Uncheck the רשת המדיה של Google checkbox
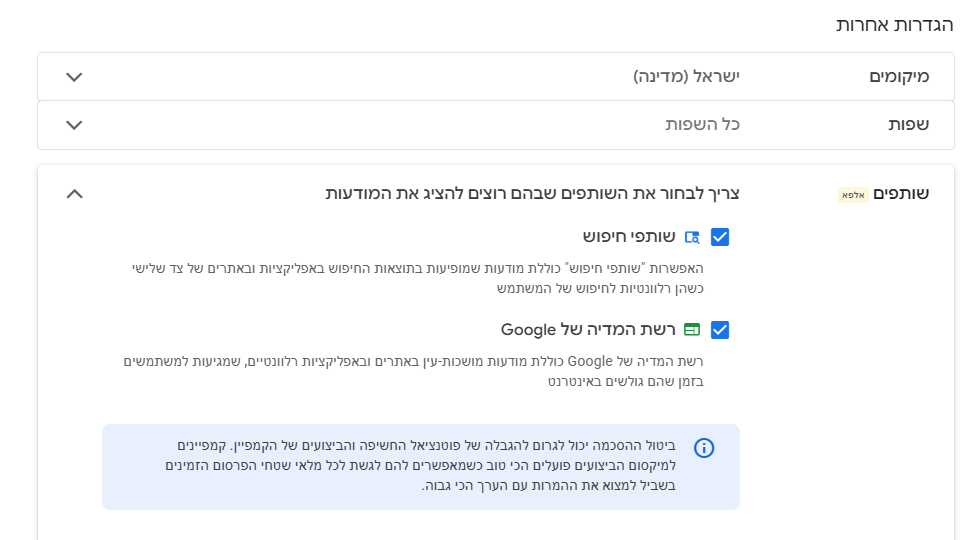Viewport: 971px width, 540px height. pos(720,330)
